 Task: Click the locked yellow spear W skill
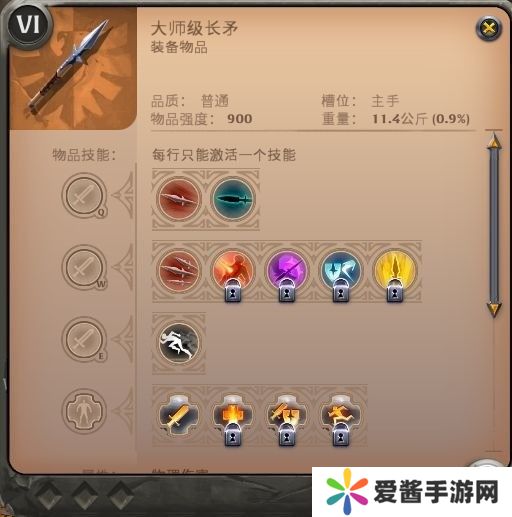[x=395, y=271]
